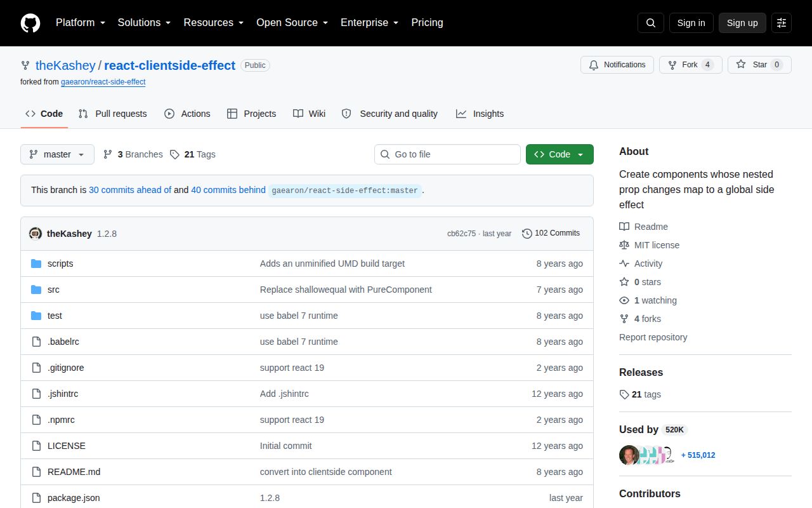Expand the Open Source menu

tap(292, 22)
